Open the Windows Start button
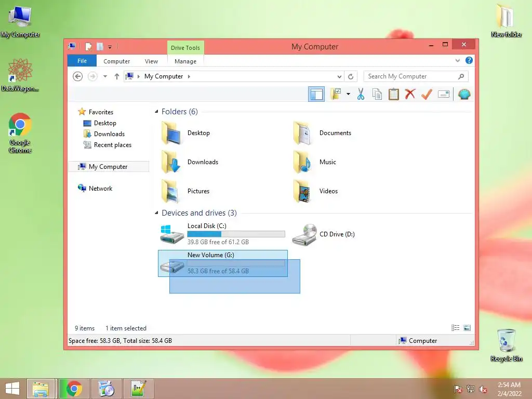The image size is (532, 399). click(x=12, y=389)
